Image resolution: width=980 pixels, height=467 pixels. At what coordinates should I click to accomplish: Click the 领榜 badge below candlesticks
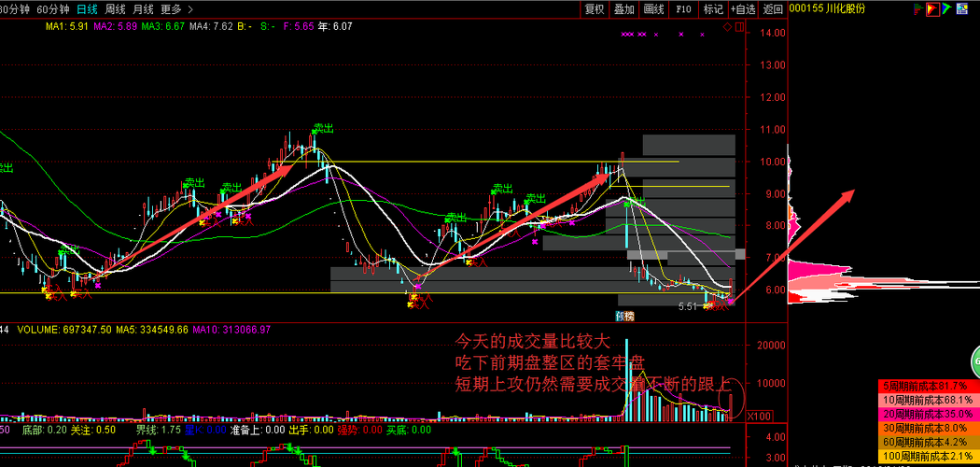[624, 317]
